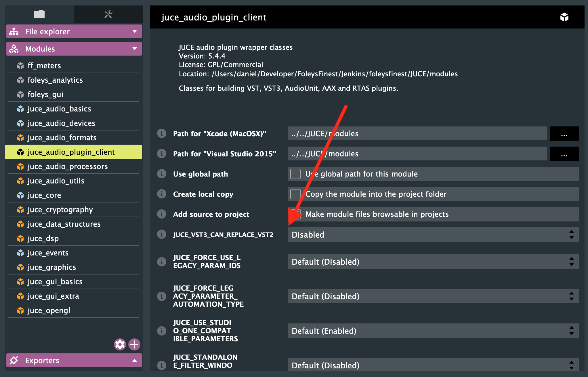The height and width of the screenshot is (377, 588).
Task: Switch to the build tools tab
Action: click(108, 14)
